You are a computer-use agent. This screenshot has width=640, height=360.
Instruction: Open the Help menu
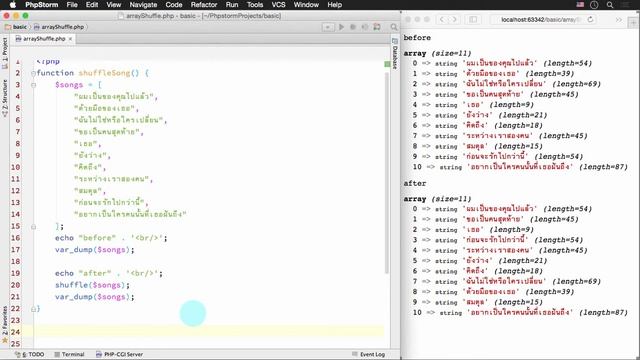pos(334,5)
